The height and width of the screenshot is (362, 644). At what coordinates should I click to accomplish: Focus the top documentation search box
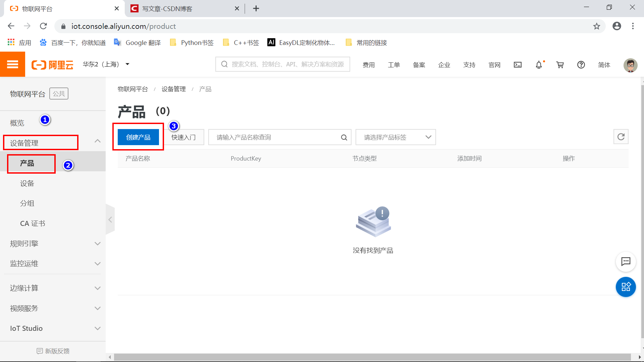pos(282,64)
